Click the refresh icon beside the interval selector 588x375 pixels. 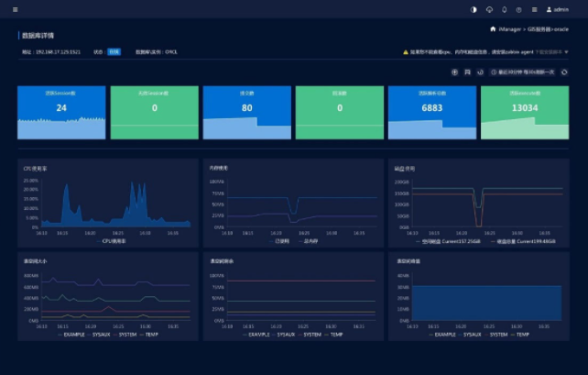[x=564, y=72]
